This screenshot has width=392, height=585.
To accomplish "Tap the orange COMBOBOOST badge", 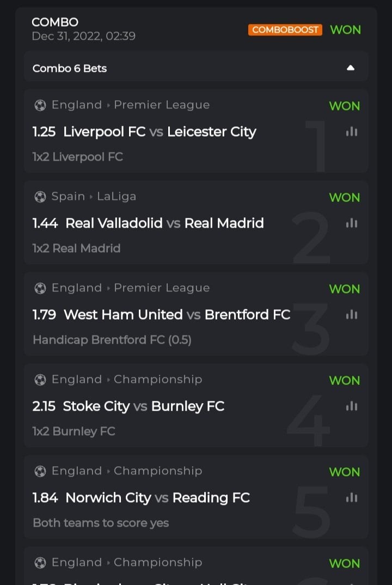I will coord(285,30).
